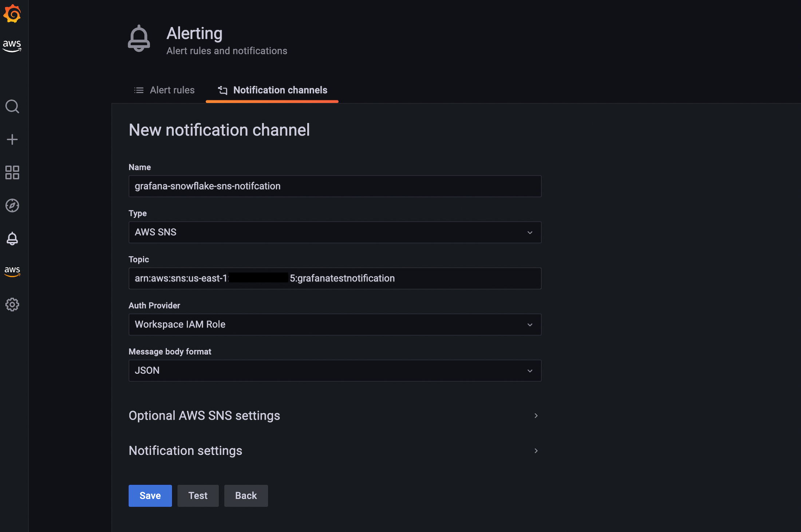Expand Notification settings section
Image resolution: width=801 pixels, height=532 pixels.
[x=335, y=451]
